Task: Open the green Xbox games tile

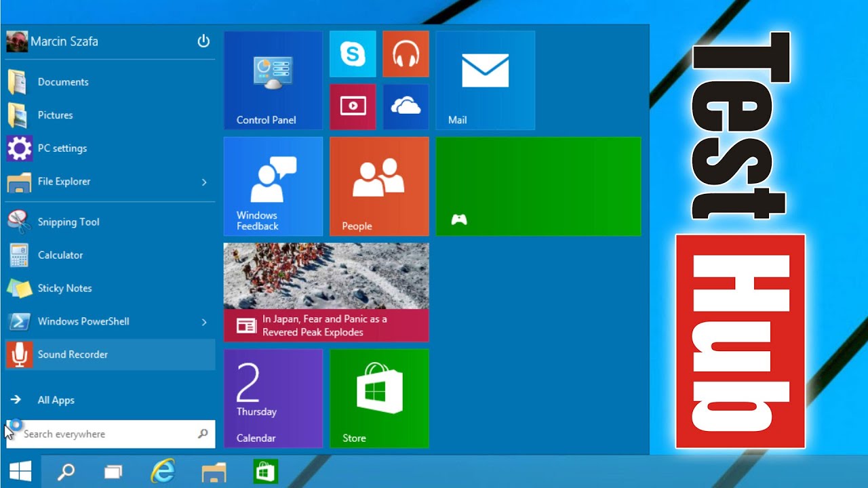Action: point(538,186)
